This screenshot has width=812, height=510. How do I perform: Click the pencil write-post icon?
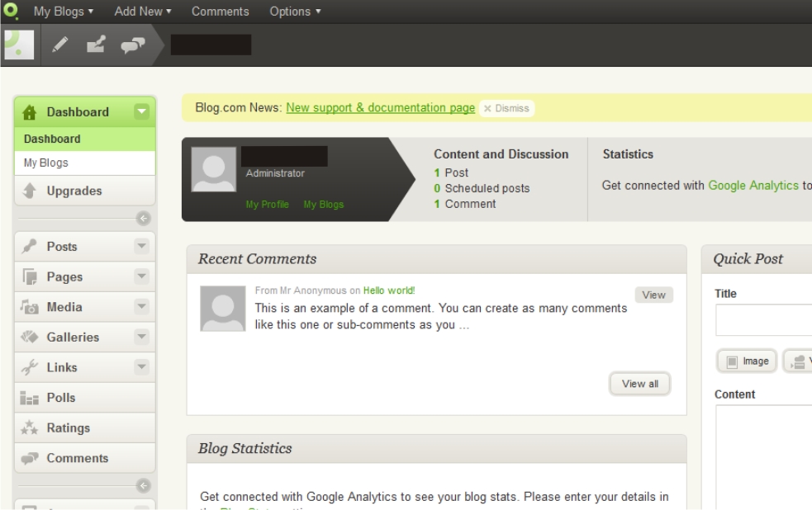click(60, 45)
